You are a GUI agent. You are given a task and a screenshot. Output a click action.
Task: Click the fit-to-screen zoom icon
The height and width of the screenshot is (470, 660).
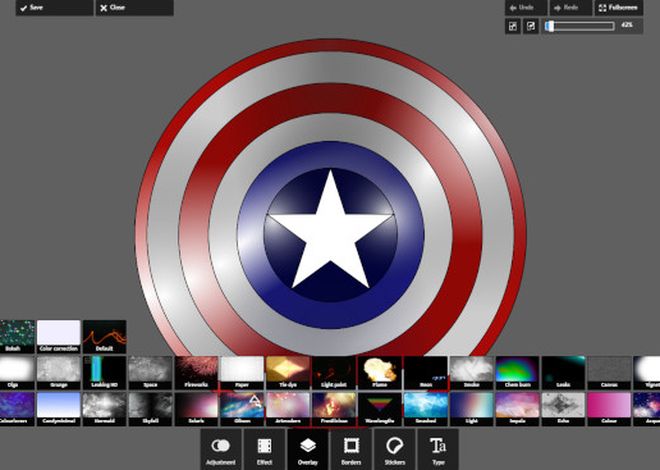pyautogui.click(x=513, y=26)
